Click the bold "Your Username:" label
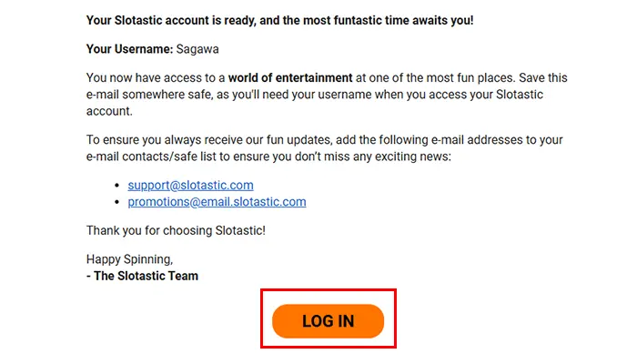The image size is (637, 364). [x=129, y=49]
